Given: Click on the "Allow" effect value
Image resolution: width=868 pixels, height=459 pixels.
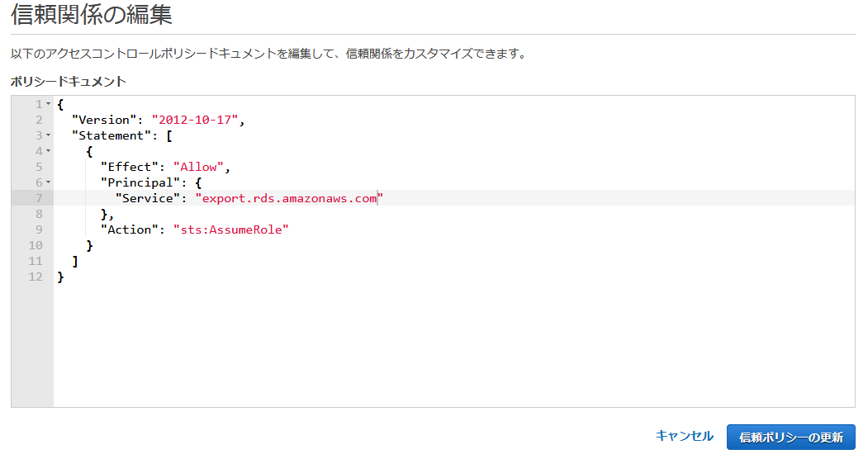Looking at the screenshot, I should (x=198, y=167).
